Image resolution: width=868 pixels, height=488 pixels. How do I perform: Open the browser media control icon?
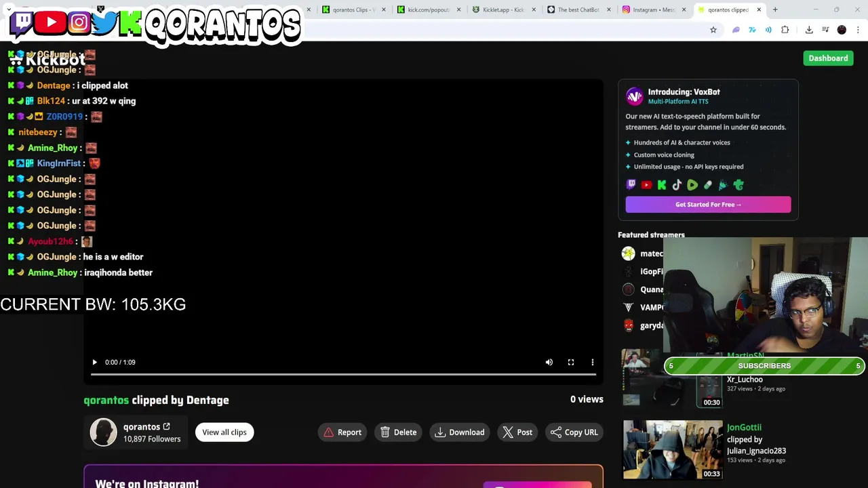pyautogui.click(x=825, y=30)
